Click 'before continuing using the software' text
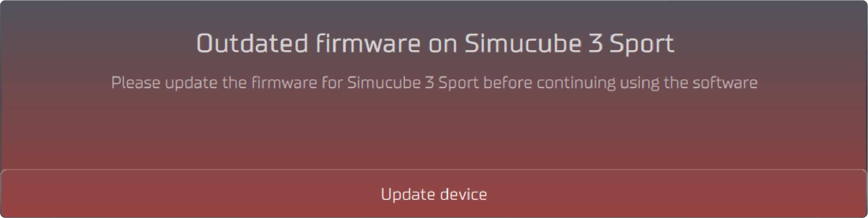868x218 pixels. pyautogui.click(x=620, y=83)
